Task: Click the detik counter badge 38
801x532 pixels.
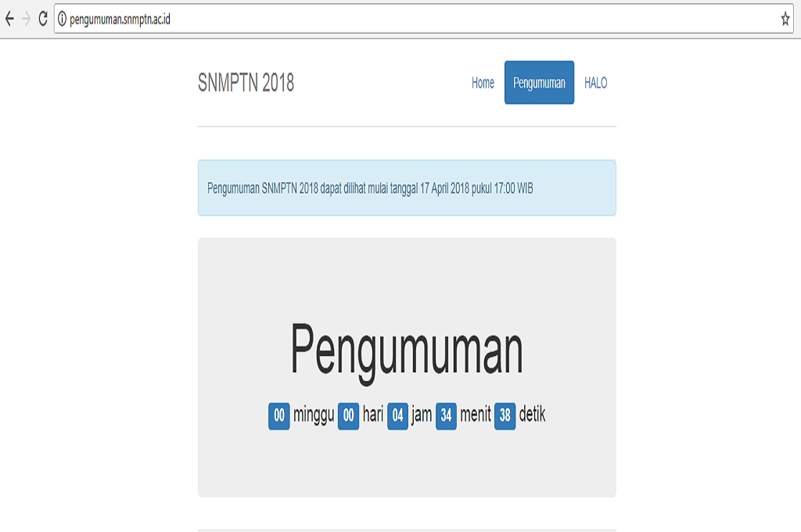Action: click(x=505, y=415)
